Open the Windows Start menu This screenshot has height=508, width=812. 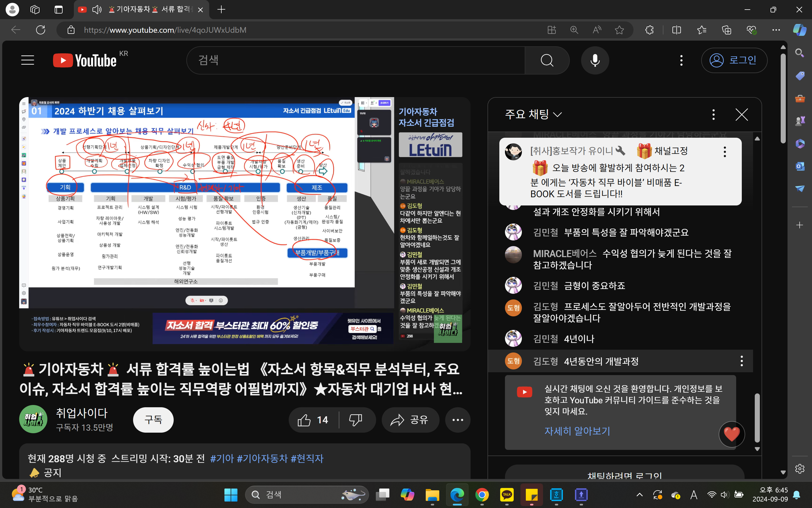pyautogui.click(x=231, y=494)
